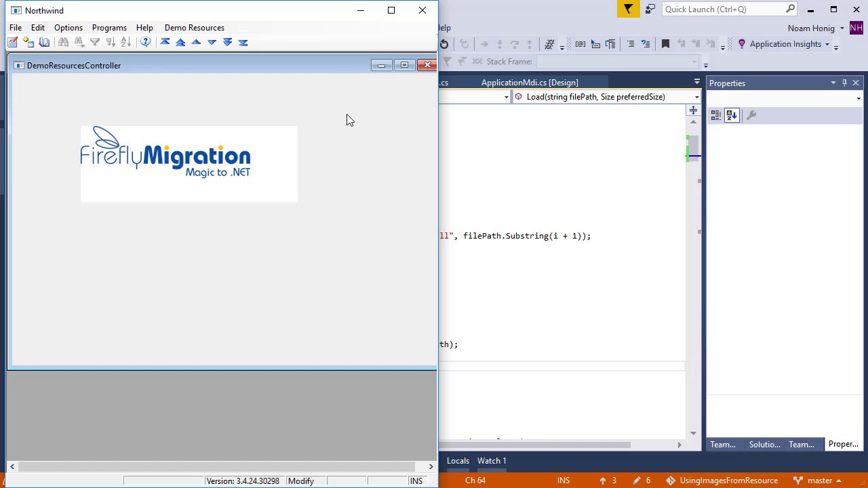Click the Visual Studio notifications flag icon

click(629, 9)
